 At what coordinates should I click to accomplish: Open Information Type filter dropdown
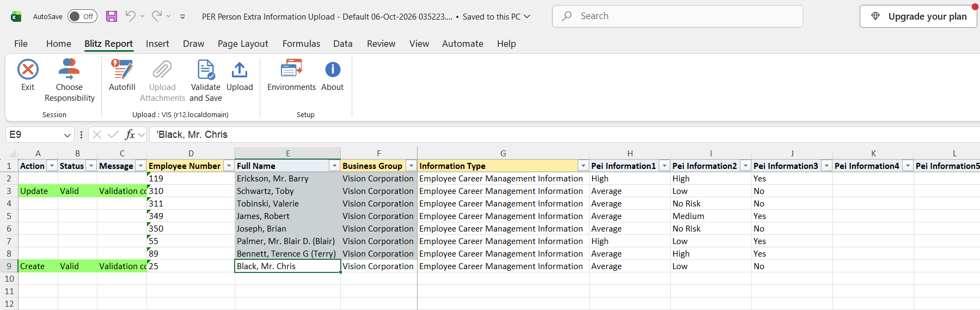click(584, 166)
